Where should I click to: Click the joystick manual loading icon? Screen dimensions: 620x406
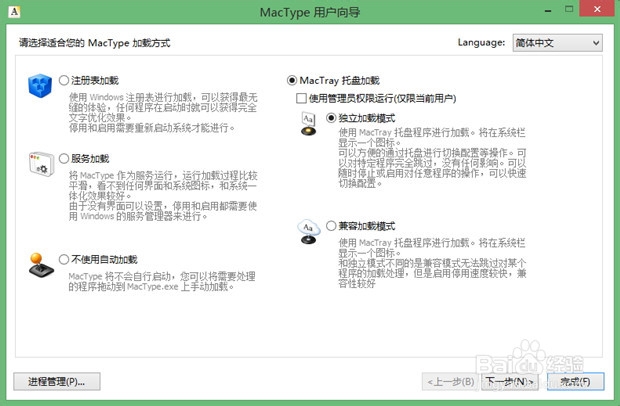coord(41,265)
